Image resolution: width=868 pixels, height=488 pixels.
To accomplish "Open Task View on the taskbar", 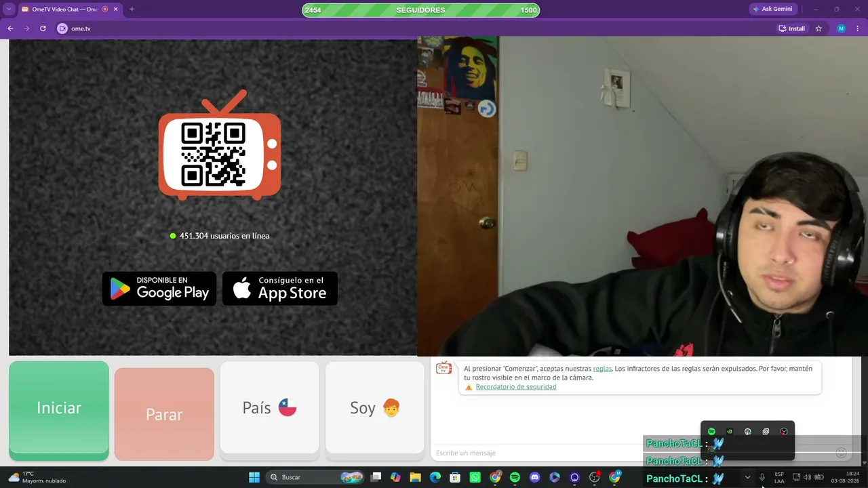I will click(376, 477).
